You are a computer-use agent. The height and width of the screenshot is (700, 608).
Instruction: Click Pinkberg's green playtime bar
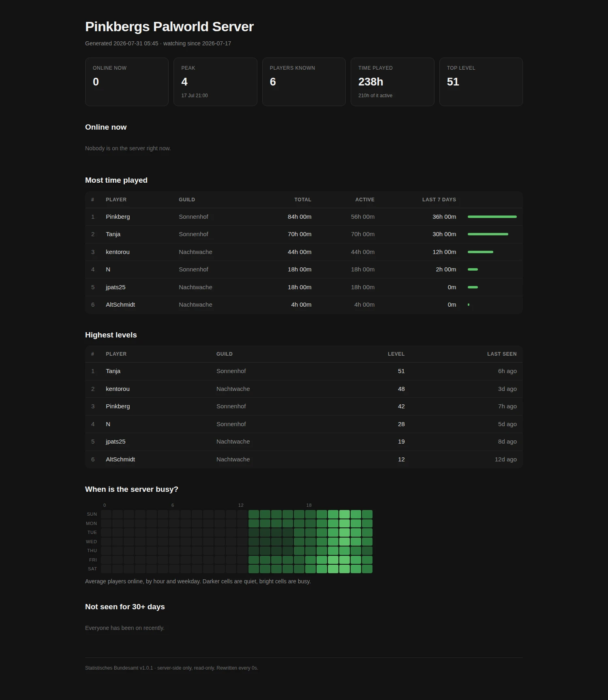(492, 217)
